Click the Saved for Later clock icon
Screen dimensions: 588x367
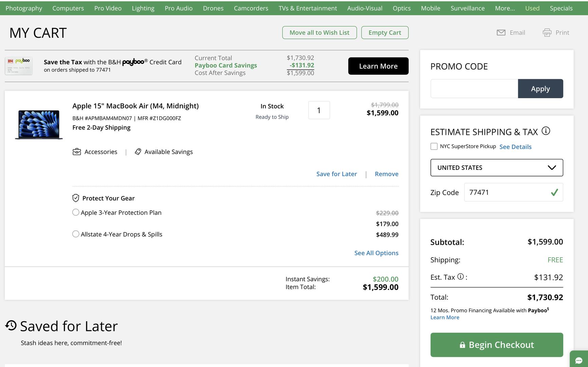pos(11,325)
